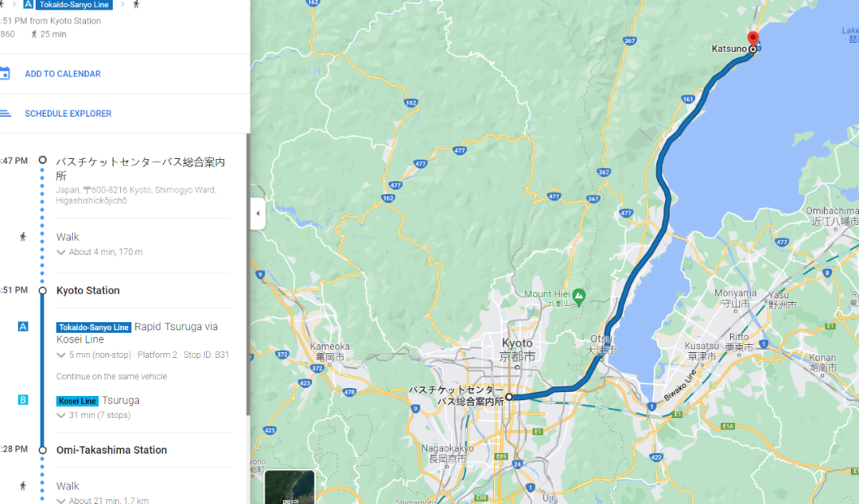Expand the walk details About 4 min, 170 m
Screen dimensions: 859x504
coord(99,252)
